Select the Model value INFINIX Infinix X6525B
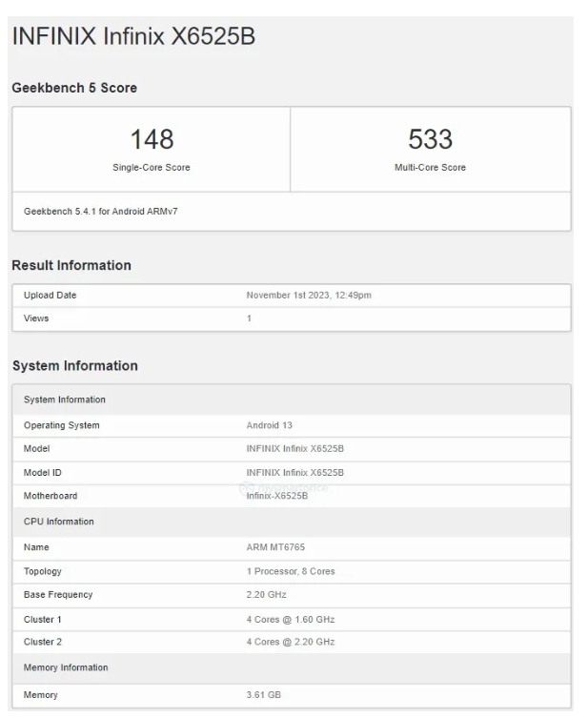Screen dimensions: 588x718 295,449
